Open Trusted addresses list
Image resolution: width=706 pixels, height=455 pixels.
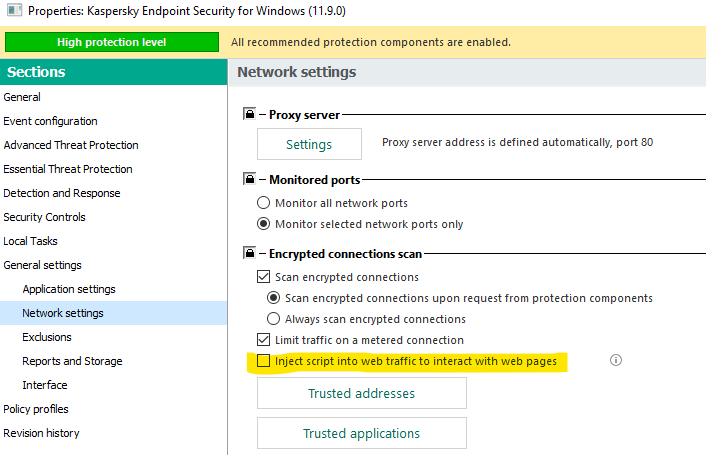(x=361, y=393)
